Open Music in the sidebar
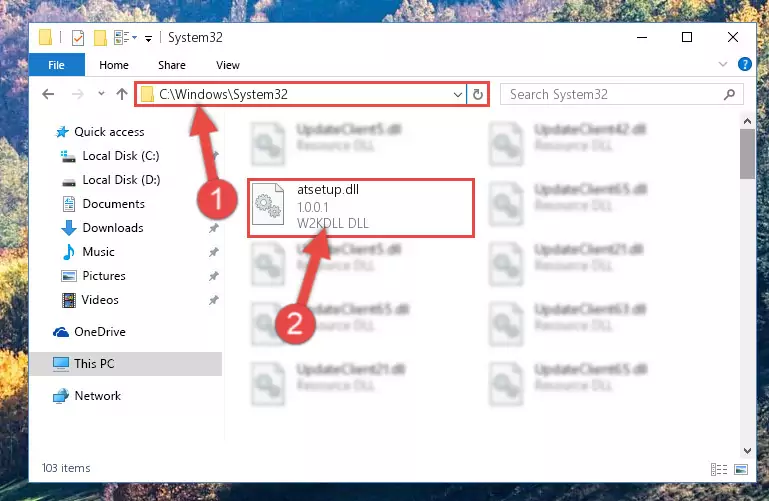Image resolution: width=769 pixels, height=501 pixels. point(98,252)
